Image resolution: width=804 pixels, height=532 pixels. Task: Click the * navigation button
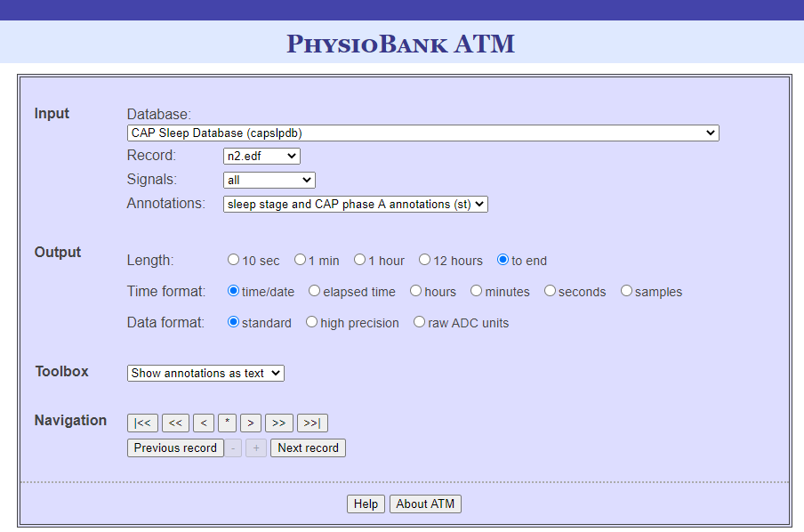coord(227,423)
